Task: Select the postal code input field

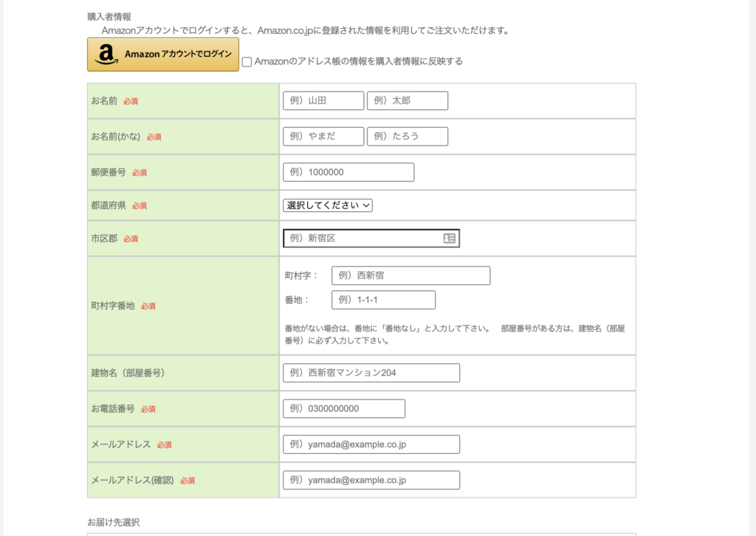Action: pyautogui.click(x=348, y=172)
